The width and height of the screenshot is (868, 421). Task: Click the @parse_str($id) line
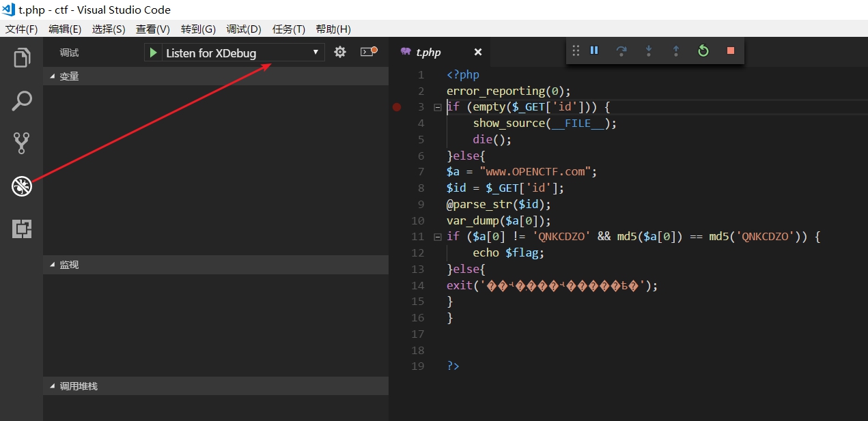click(499, 204)
